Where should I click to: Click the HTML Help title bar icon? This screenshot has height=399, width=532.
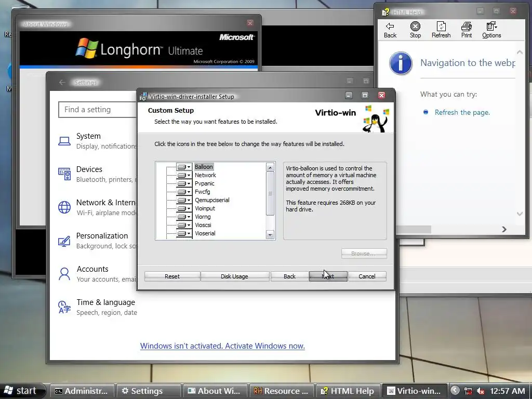[385, 12]
